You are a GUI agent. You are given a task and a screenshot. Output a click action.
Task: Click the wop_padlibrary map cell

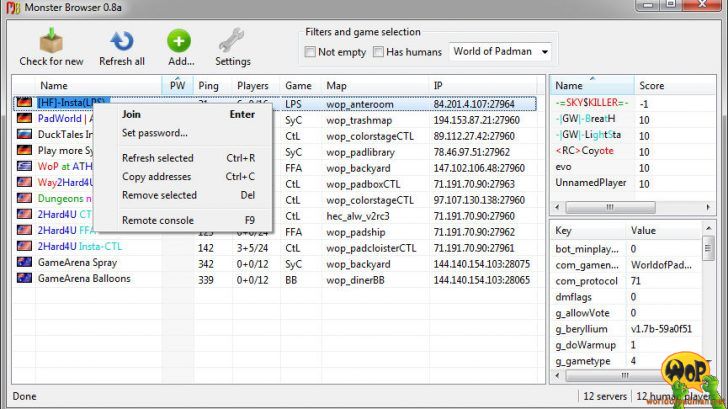pos(360,152)
